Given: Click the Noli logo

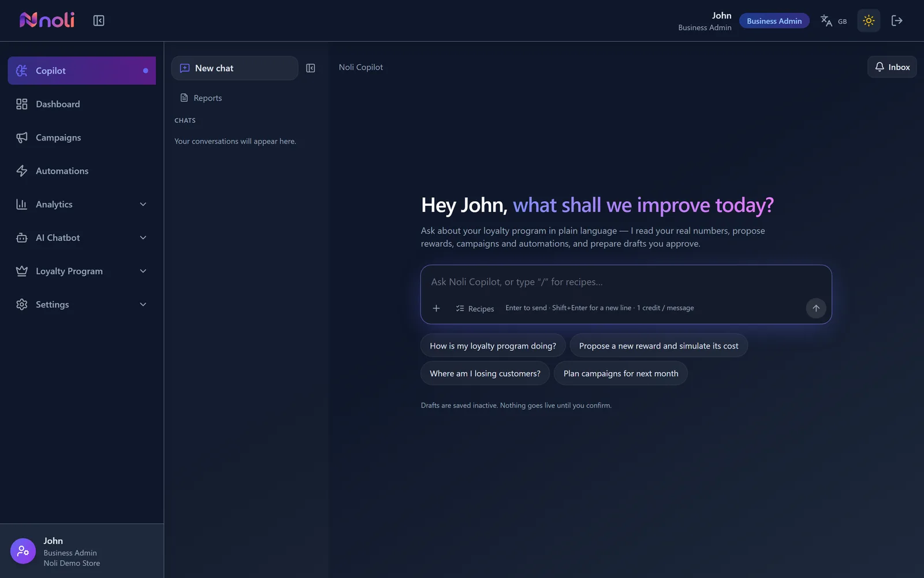Looking at the screenshot, I should click(47, 20).
